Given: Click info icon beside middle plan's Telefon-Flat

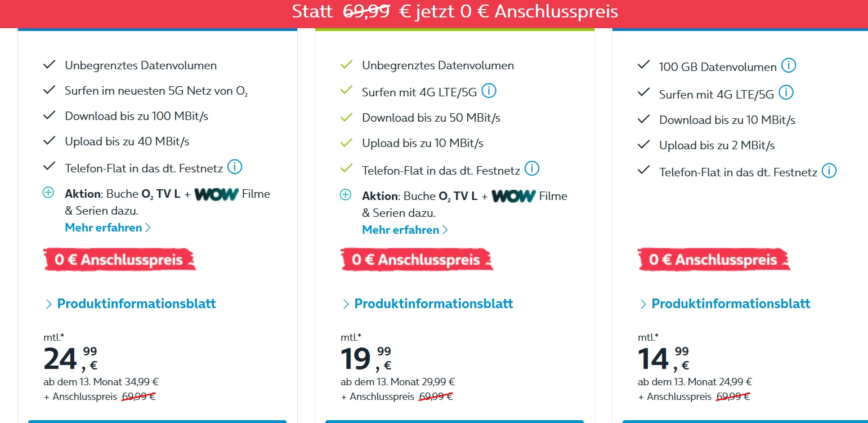Looking at the screenshot, I should tap(532, 168).
